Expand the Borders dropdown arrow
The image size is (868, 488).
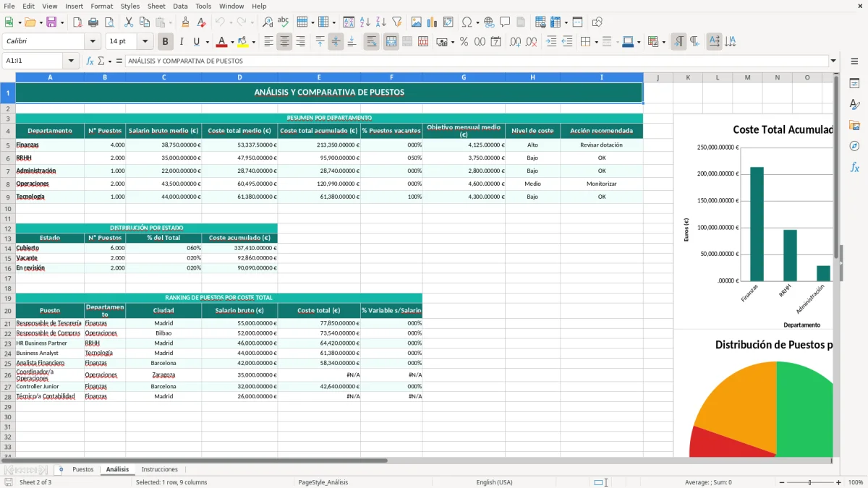(596, 42)
